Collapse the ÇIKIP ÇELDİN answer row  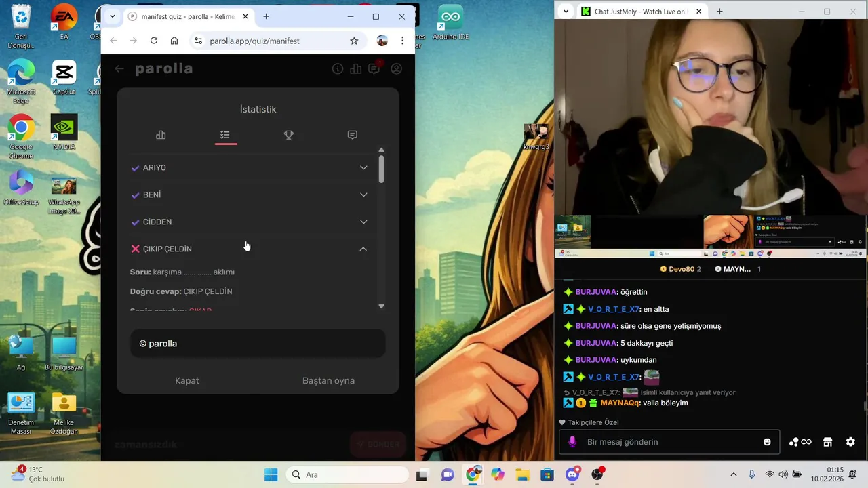click(x=250, y=249)
